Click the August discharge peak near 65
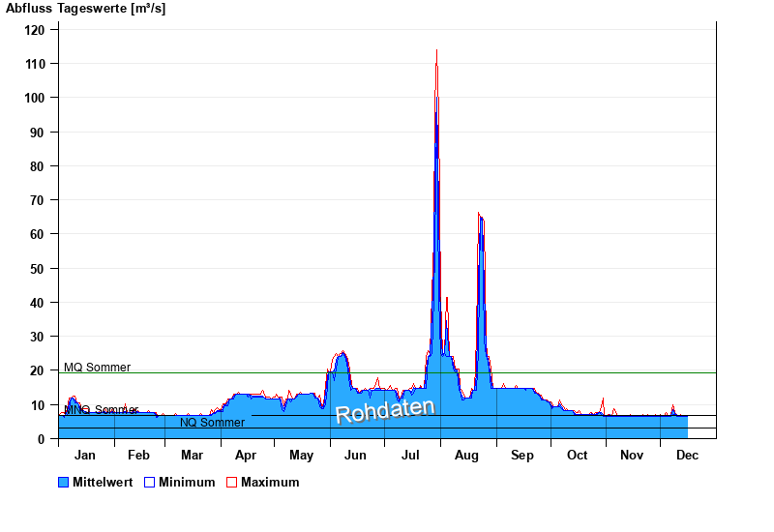The image size is (774, 532). 479,217
